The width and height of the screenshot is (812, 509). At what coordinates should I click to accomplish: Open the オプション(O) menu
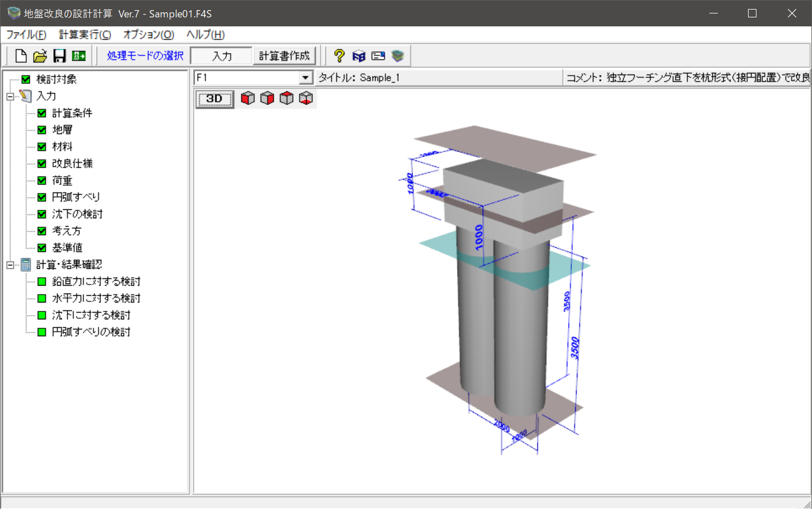click(x=149, y=35)
